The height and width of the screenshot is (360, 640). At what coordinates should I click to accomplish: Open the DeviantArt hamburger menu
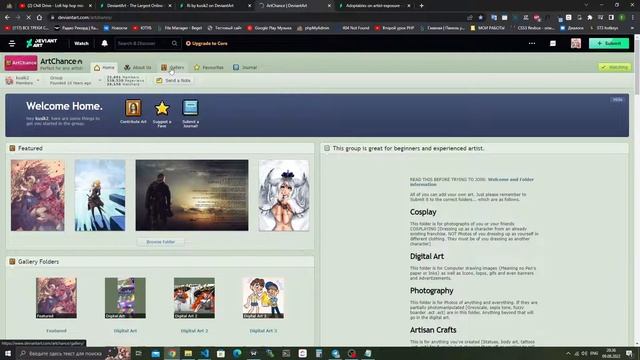(x=12, y=43)
